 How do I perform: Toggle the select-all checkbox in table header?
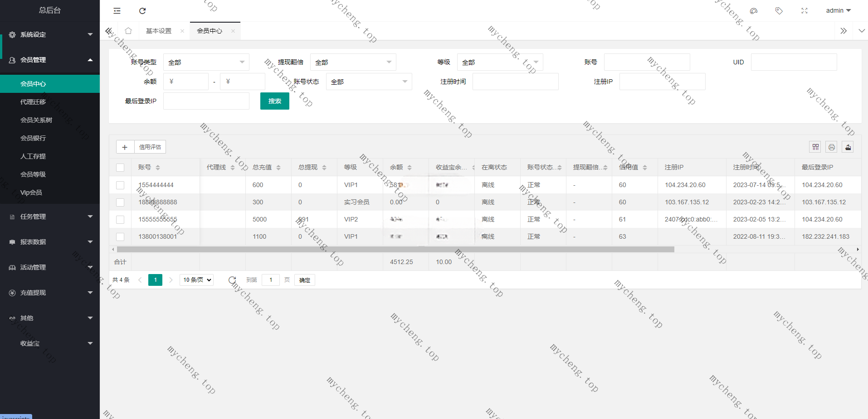[x=120, y=168]
